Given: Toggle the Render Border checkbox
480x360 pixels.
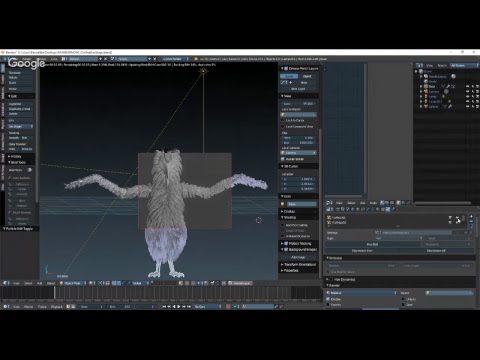Looking at the screenshot, I should [x=283, y=159].
